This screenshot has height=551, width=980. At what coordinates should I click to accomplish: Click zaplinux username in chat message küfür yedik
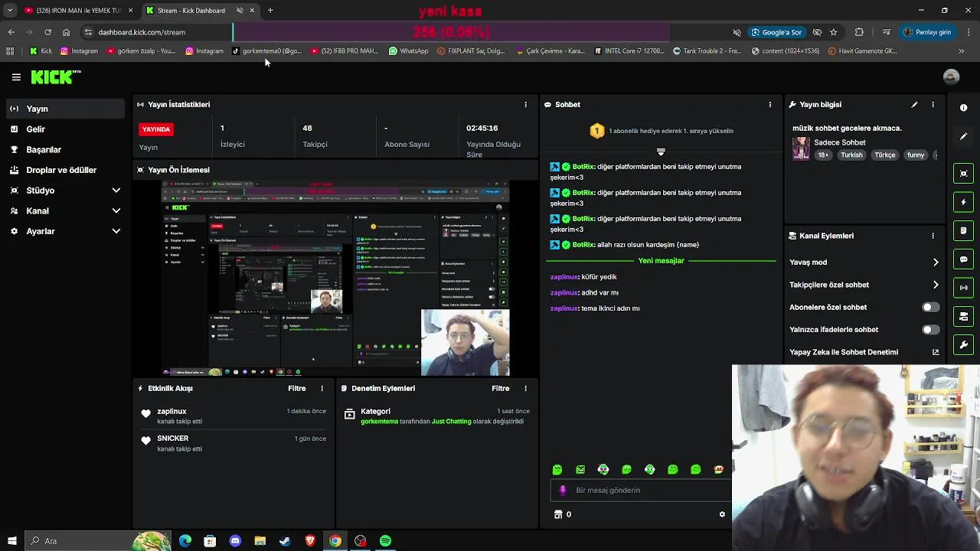click(x=563, y=277)
